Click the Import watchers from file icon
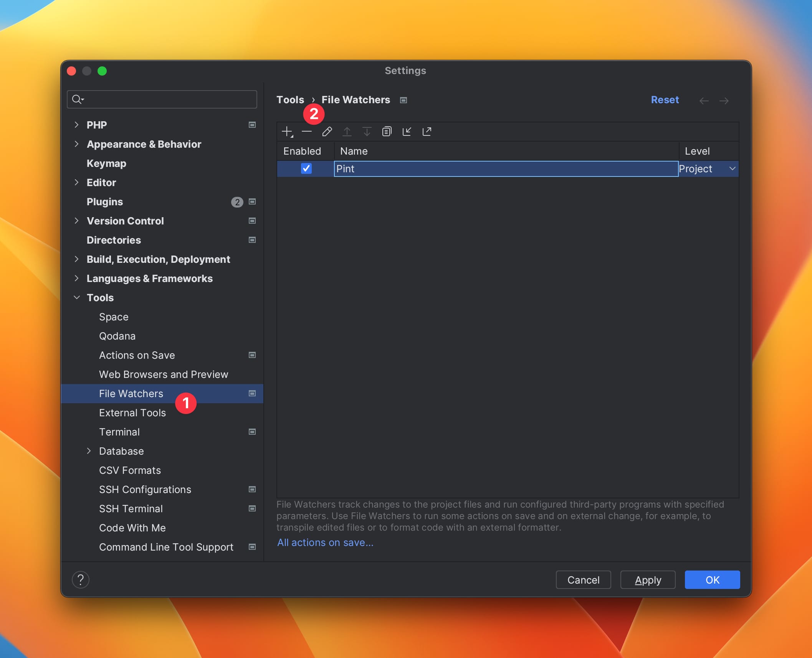This screenshot has width=812, height=658. (x=408, y=131)
